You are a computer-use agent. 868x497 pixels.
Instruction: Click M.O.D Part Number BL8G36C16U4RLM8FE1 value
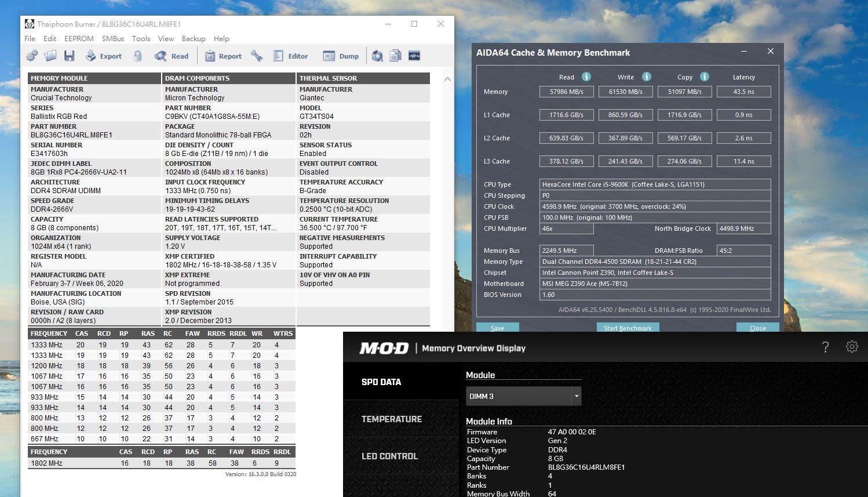tap(586, 467)
